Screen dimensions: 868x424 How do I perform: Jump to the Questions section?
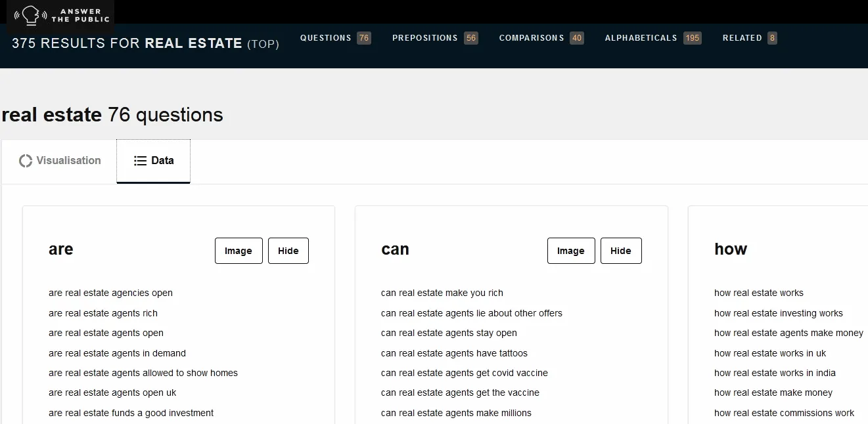(x=335, y=38)
